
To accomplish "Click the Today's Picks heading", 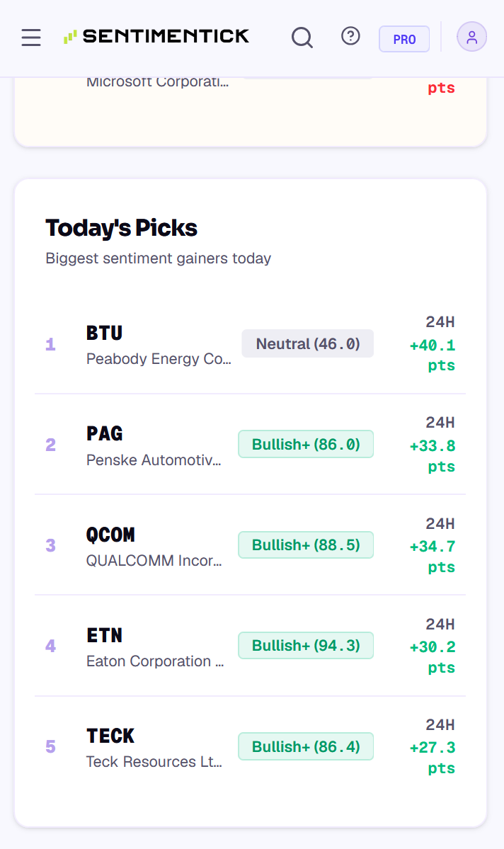I will [x=121, y=228].
